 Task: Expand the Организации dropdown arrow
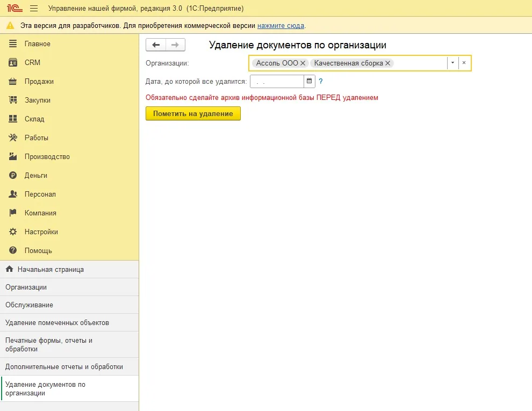click(452, 63)
